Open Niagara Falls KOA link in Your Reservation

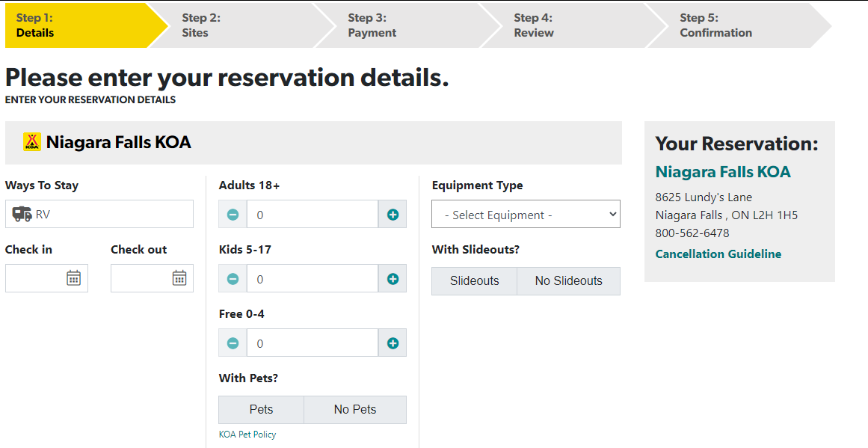point(723,172)
